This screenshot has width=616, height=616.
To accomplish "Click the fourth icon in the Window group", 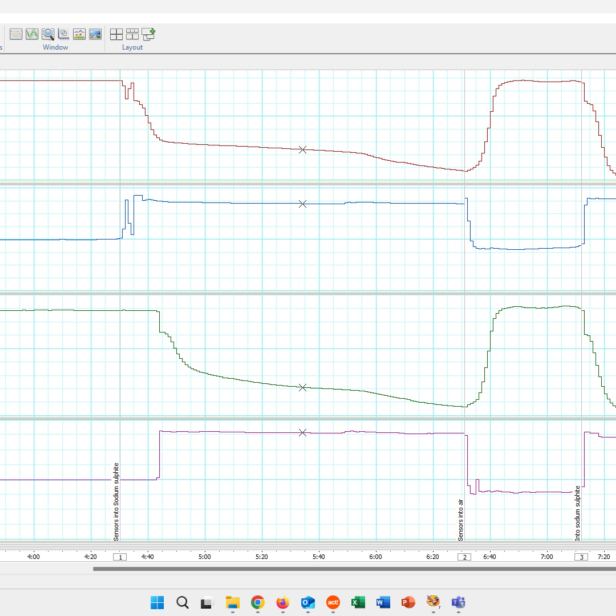I will click(63, 34).
